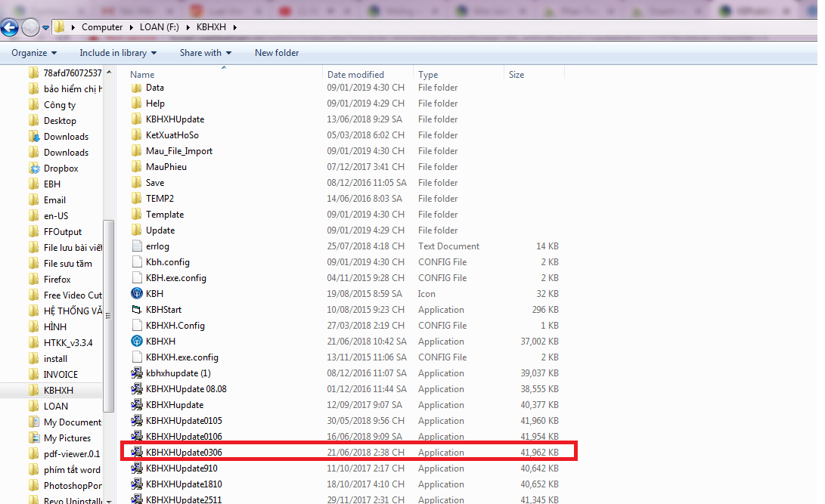The height and width of the screenshot is (504, 825).
Task: Click the New folder button
Action: pyautogui.click(x=277, y=53)
